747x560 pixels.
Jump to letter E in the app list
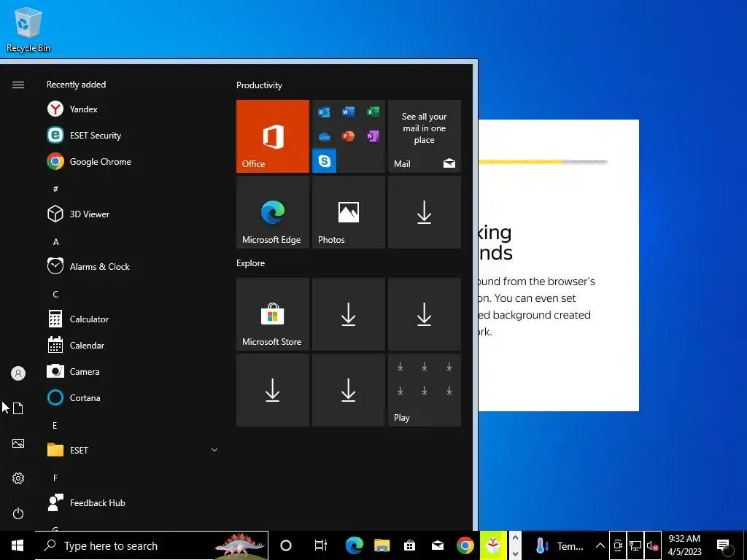[55, 425]
